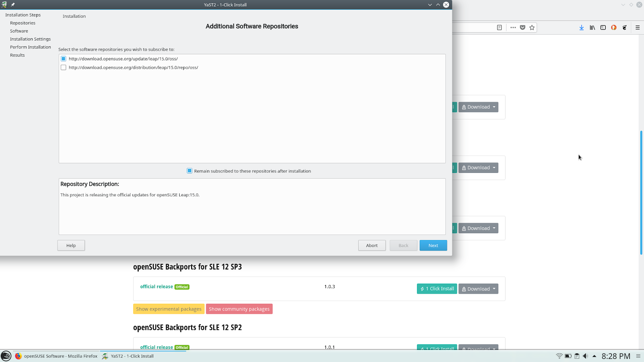
Task: Open the clipboard tray icon
Action: (577, 356)
